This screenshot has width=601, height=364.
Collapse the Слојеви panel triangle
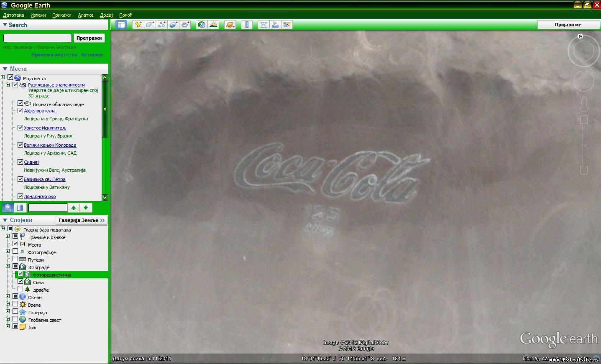click(x=5, y=220)
